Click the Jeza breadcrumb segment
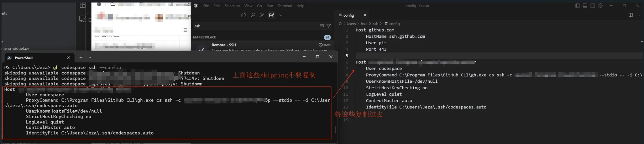The height and width of the screenshot is (144, 644). click(364, 24)
